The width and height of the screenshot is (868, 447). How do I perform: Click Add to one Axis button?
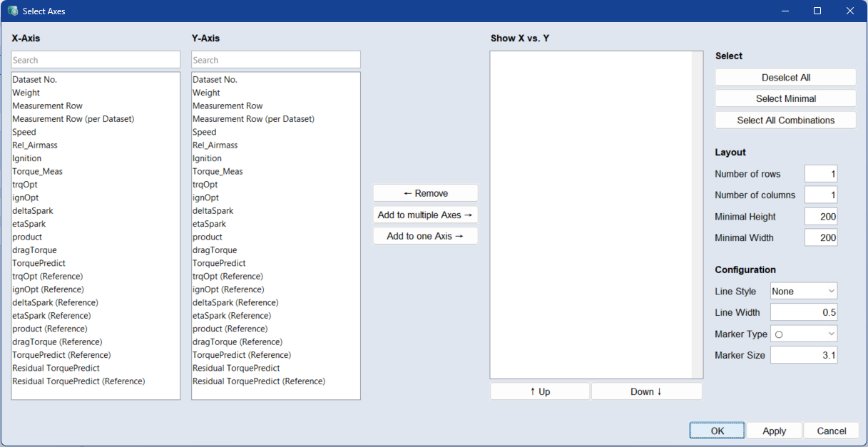pos(425,236)
